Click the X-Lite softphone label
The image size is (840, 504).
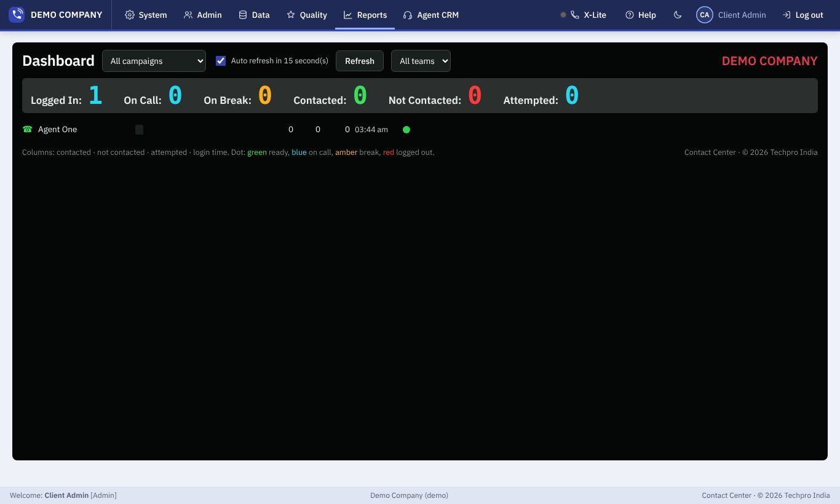click(595, 15)
